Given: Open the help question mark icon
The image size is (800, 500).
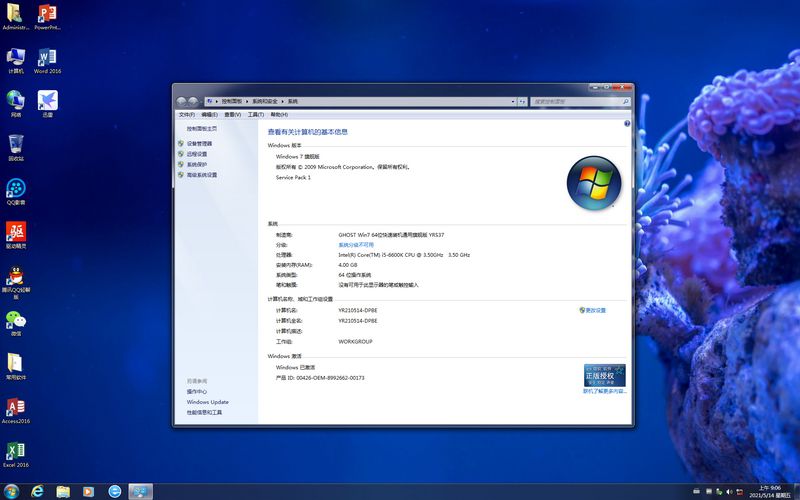Looking at the screenshot, I should pyautogui.click(x=627, y=123).
